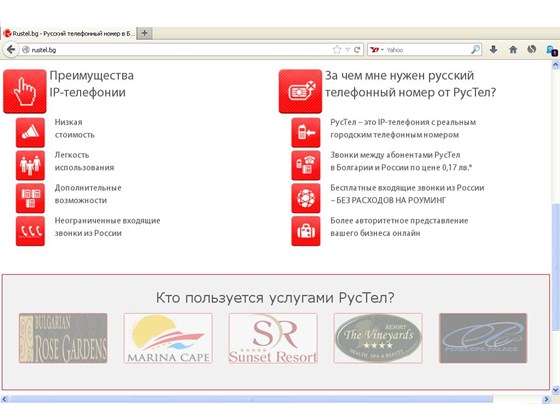Click text about реальным городским телефонным номером

[403, 129]
